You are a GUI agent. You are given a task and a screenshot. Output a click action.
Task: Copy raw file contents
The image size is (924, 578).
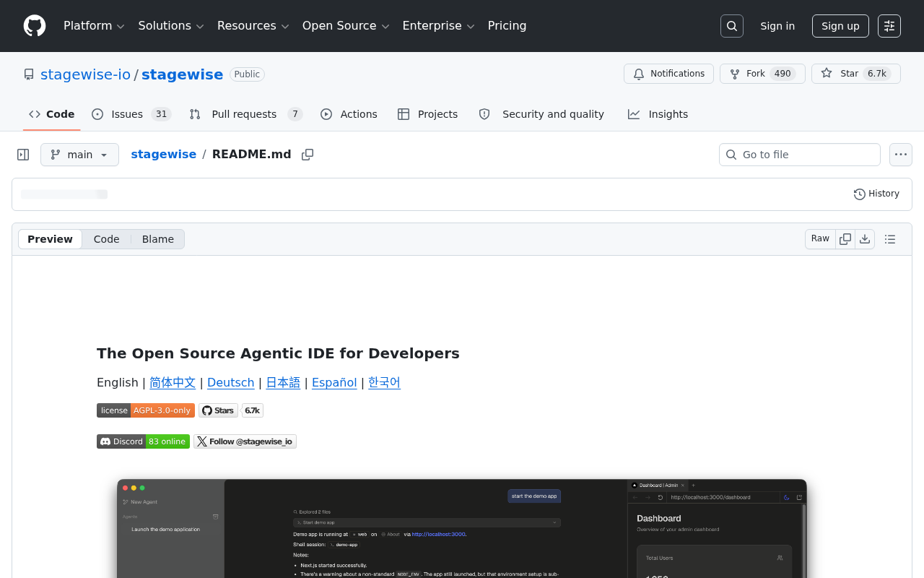coord(845,239)
